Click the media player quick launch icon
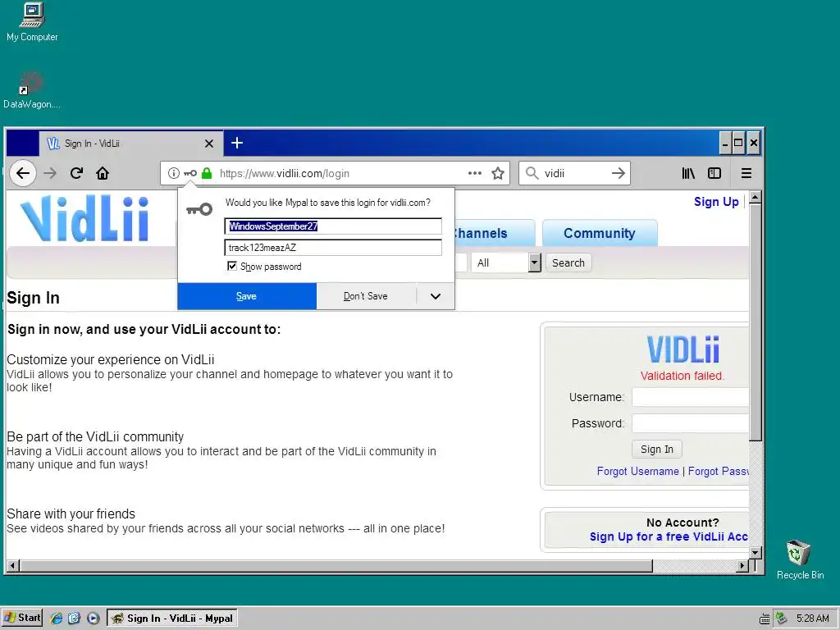 (x=93, y=619)
